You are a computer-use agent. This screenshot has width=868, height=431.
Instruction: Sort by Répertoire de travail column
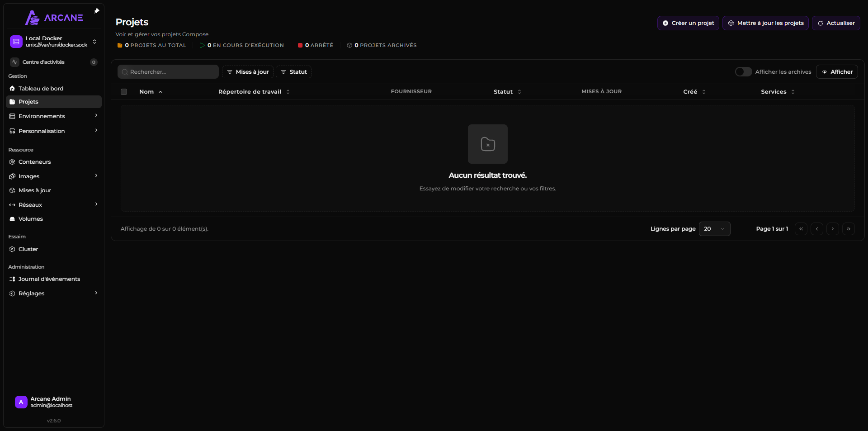[x=254, y=92]
